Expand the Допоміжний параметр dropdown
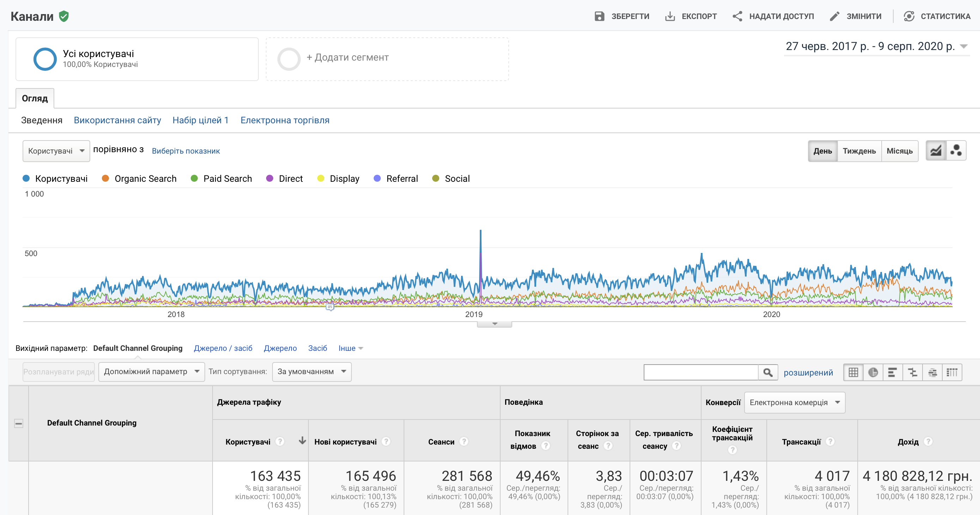Image resolution: width=980 pixels, height=515 pixels. click(152, 371)
